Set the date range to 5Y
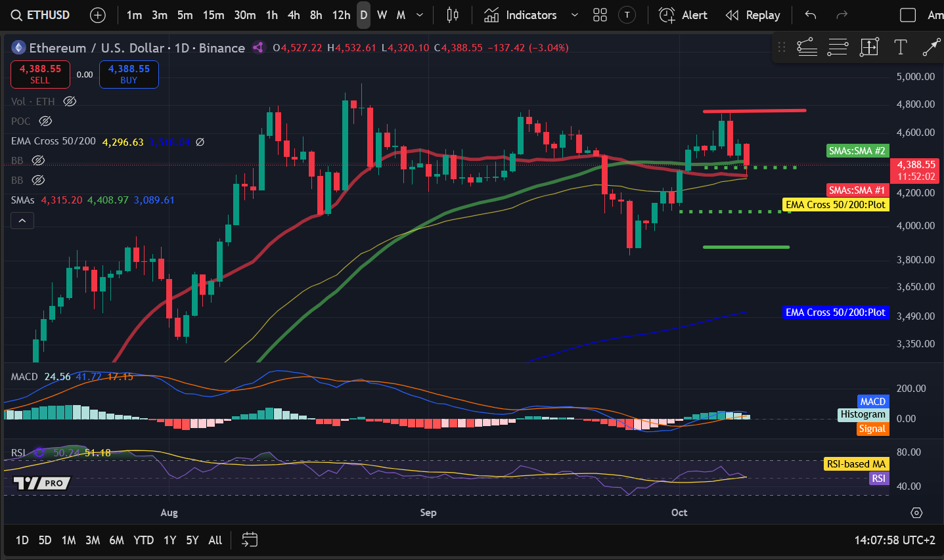Screen dimensions: 944x560 pyautogui.click(x=192, y=540)
